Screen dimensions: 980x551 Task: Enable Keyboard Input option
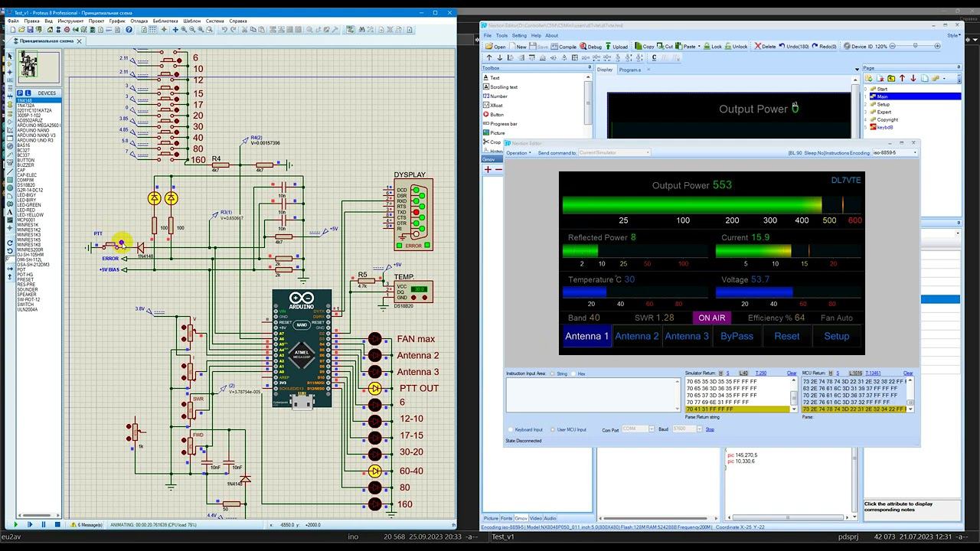511,429
